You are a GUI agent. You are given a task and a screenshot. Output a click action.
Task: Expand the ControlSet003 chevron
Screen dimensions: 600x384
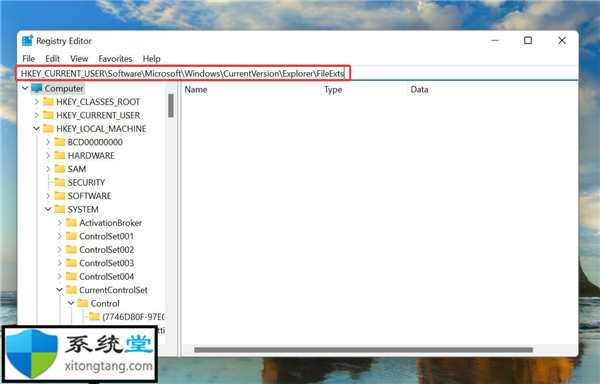click(59, 263)
